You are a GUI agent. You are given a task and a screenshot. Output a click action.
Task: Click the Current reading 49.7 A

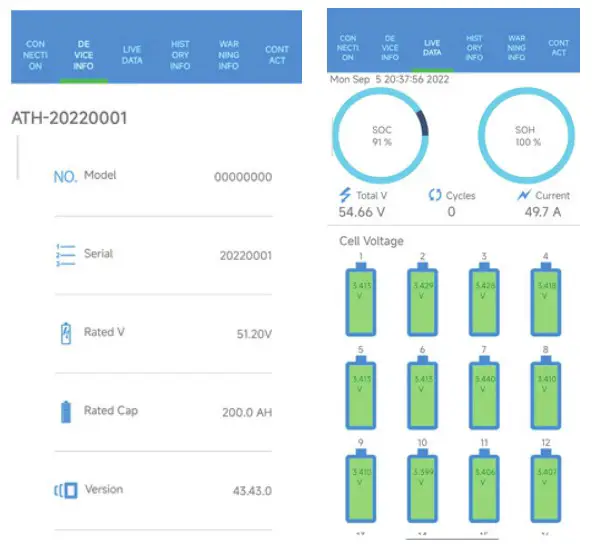click(543, 212)
